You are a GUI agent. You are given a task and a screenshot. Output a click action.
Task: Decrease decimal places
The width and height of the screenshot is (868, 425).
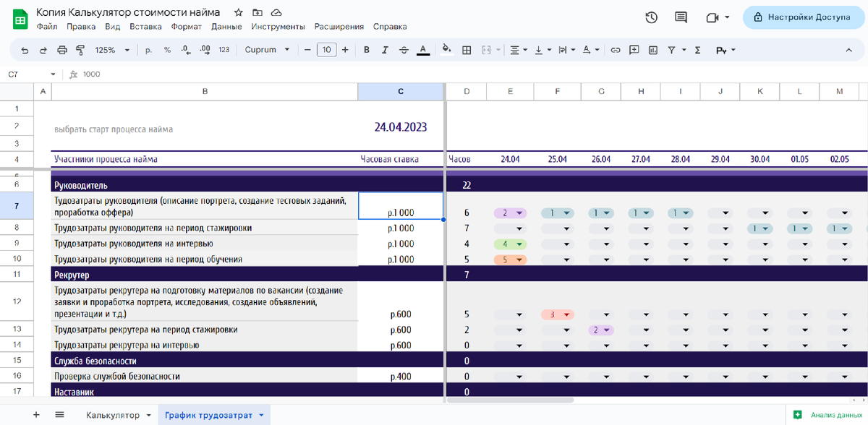tap(186, 50)
